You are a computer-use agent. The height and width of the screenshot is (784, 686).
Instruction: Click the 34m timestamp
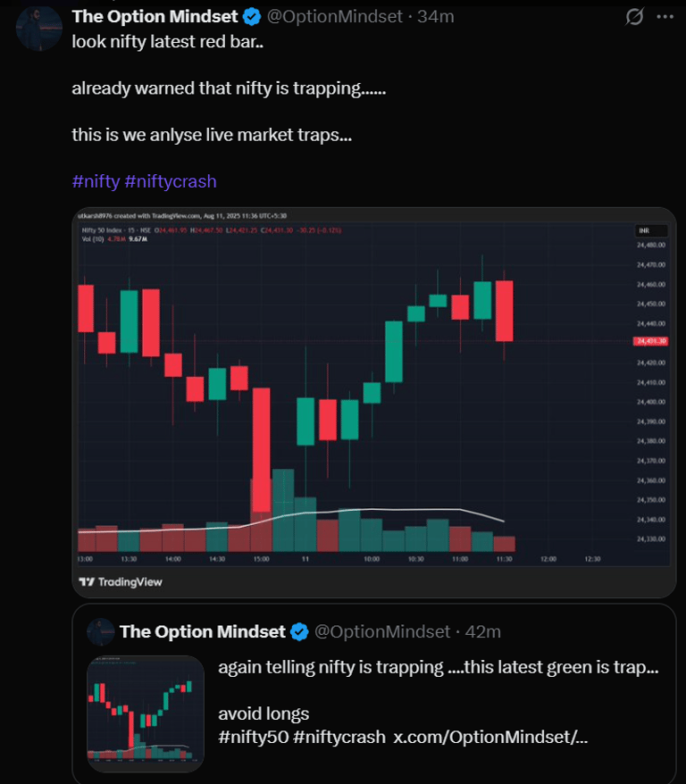tap(436, 16)
